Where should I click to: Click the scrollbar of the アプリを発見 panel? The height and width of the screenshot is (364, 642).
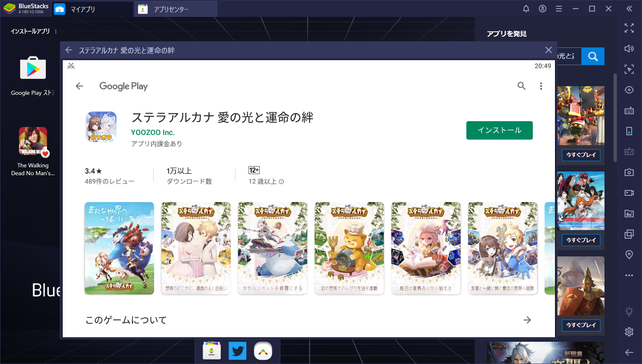click(x=615, y=117)
